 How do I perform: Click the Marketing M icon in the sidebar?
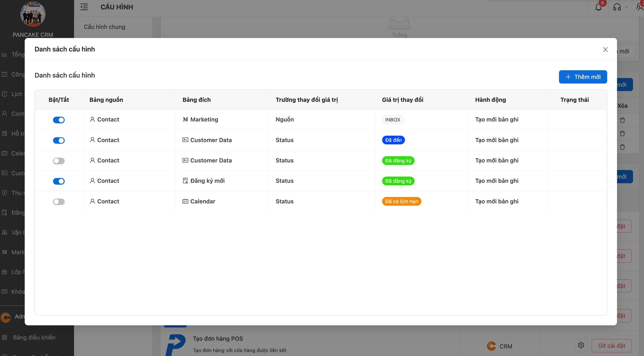pyautogui.click(x=4, y=252)
